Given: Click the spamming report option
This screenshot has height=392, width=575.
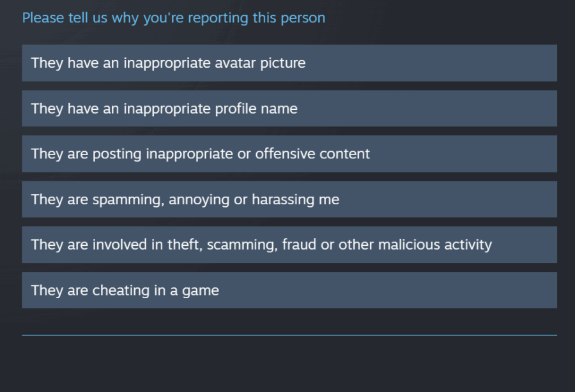Looking at the screenshot, I should click(x=289, y=199).
